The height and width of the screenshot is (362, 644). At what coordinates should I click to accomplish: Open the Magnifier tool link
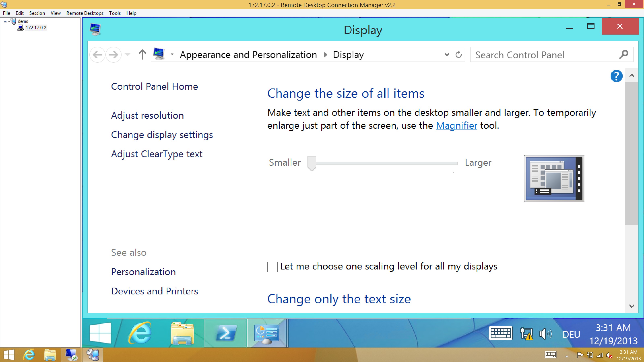(456, 125)
